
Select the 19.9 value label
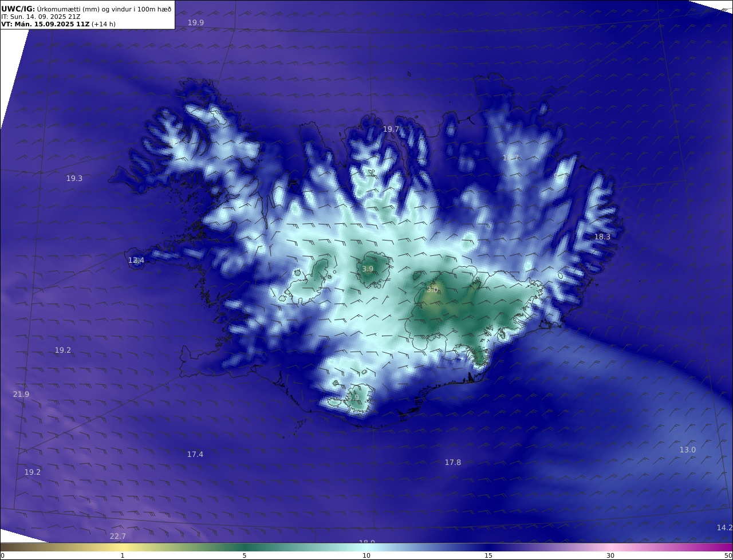196,22
